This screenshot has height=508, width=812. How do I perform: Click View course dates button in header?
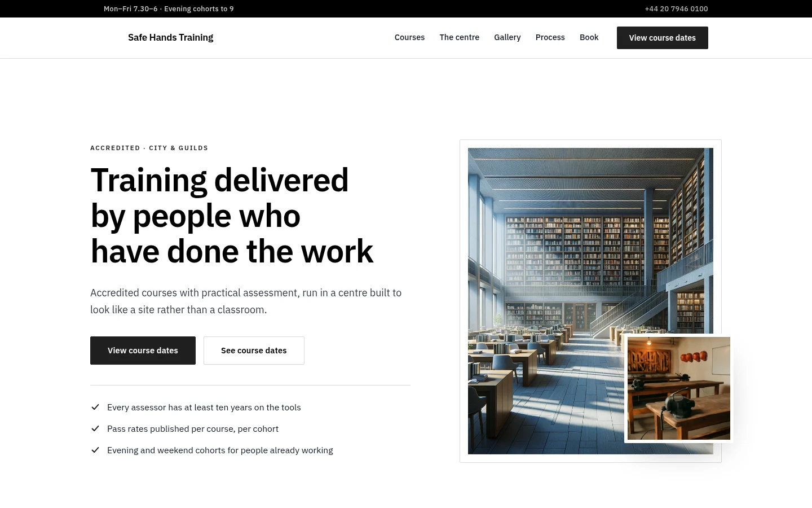[x=662, y=38]
